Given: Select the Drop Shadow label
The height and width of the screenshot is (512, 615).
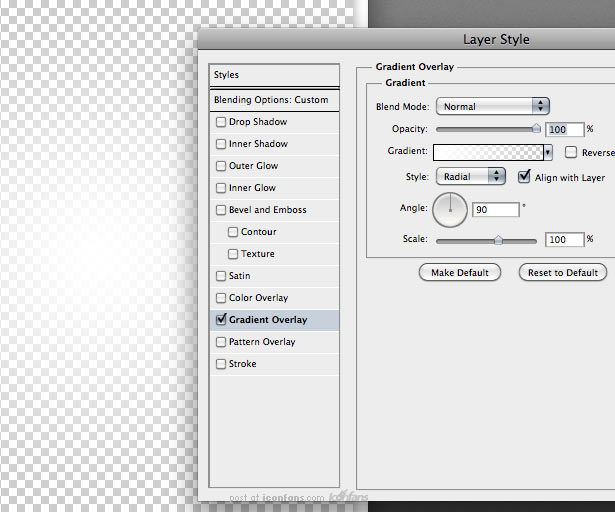Looking at the screenshot, I should pos(258,122).
